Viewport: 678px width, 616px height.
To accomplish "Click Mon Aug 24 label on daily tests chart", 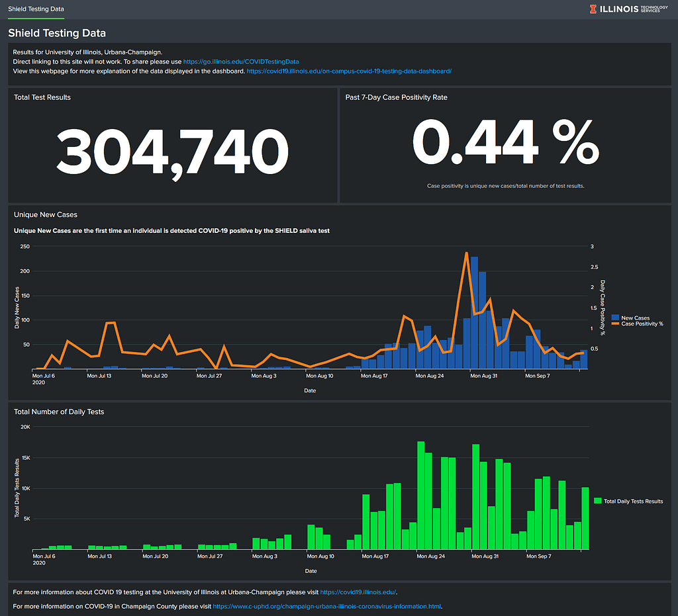I will (430, 556).
